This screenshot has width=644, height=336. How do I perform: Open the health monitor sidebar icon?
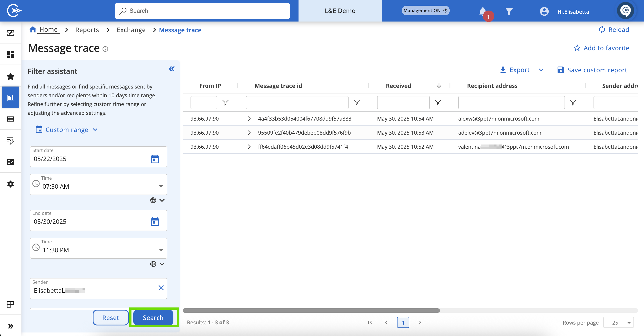[11, 33]
